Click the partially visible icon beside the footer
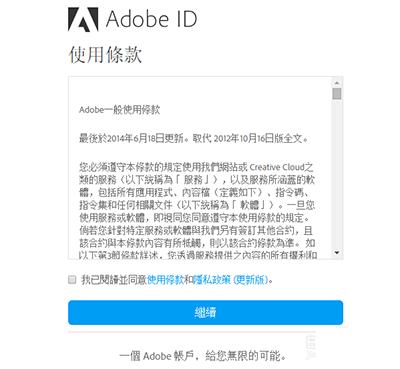The image size is (400, 369). [x=311, y=347]
